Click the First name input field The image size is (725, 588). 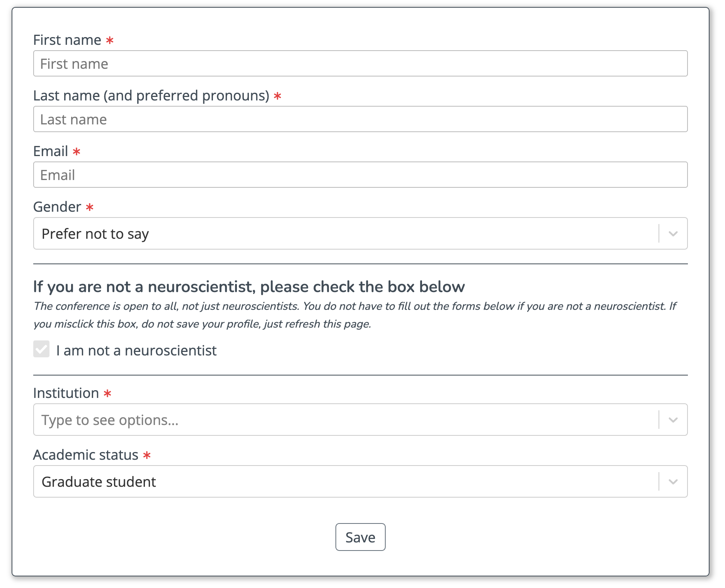tap(360, 64)
